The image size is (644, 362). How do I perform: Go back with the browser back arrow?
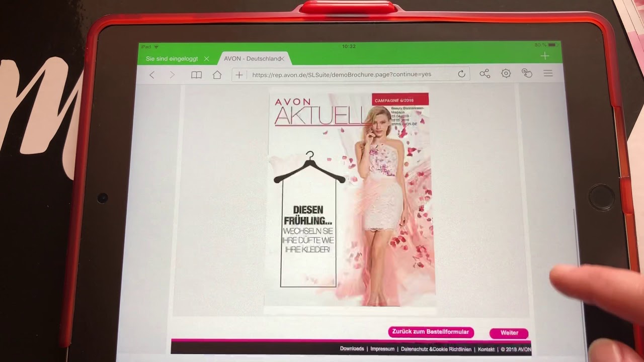tap(152, 75)
